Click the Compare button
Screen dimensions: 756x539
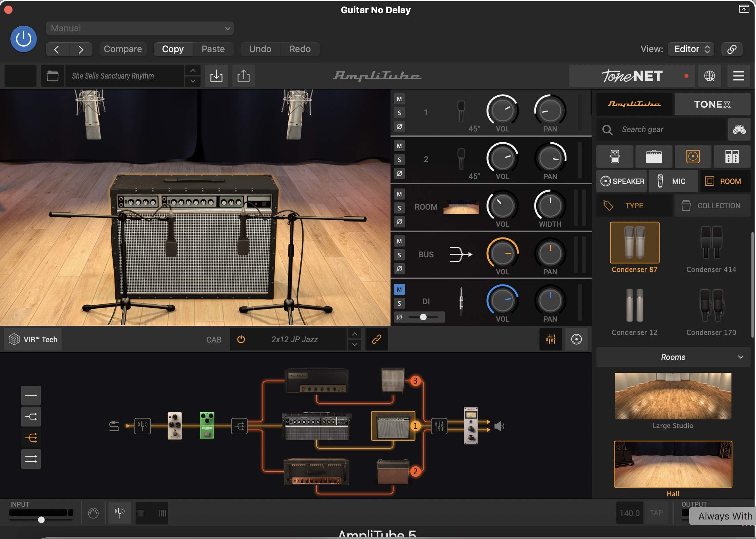click(x=123, y=49)
